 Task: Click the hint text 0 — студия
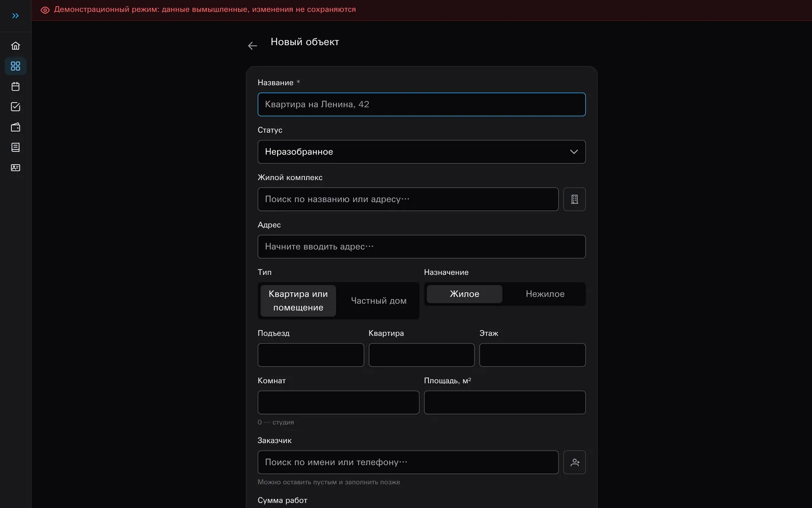coord(276,423)
